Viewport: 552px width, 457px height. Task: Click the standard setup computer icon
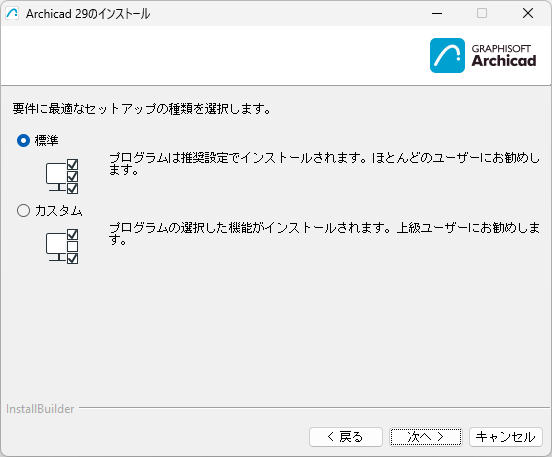pos(62,176)
